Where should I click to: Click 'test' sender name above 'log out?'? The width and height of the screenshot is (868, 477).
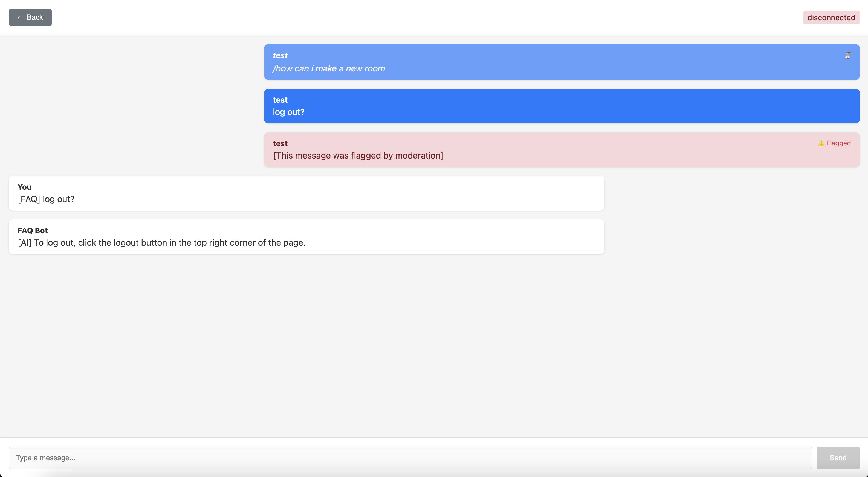coord(280,100)
